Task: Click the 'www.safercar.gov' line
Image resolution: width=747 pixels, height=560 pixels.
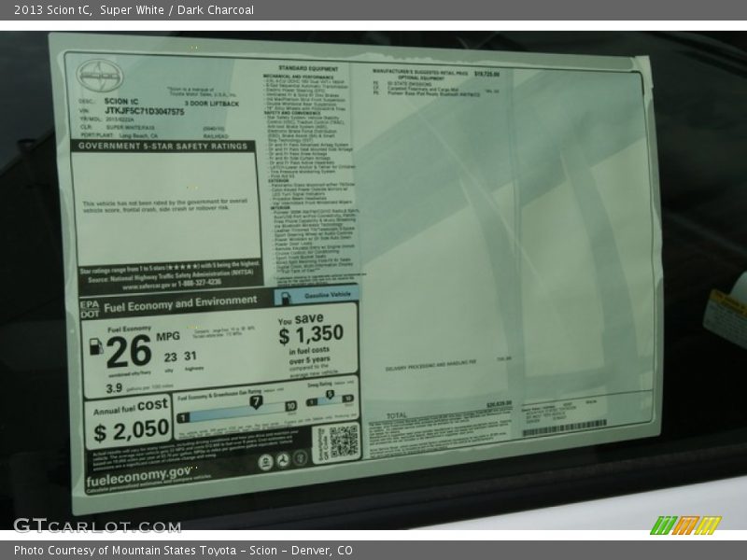Action: (x=172, y=285)
